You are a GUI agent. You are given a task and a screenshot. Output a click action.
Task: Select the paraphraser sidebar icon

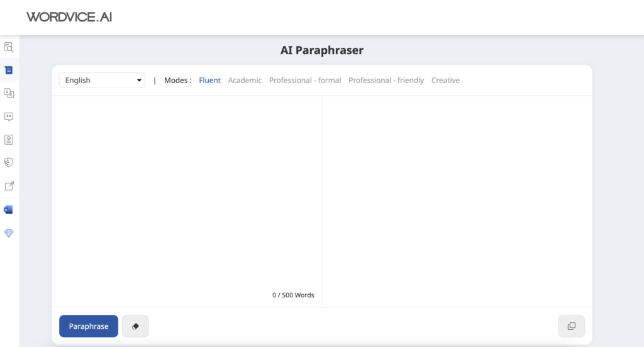tap(9, 71)
